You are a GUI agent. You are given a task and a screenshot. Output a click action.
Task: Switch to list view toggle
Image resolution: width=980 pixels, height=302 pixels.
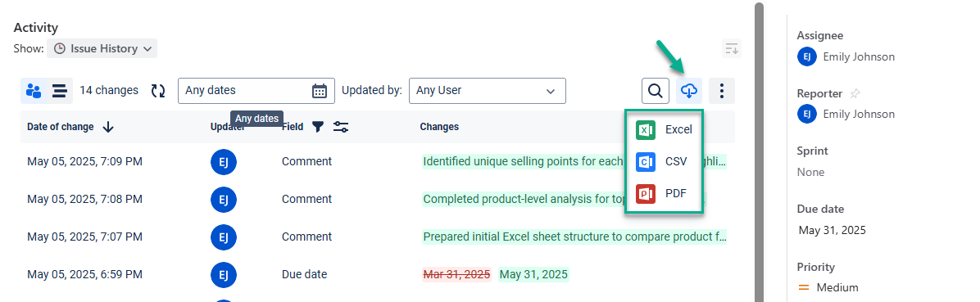(60, 91)
